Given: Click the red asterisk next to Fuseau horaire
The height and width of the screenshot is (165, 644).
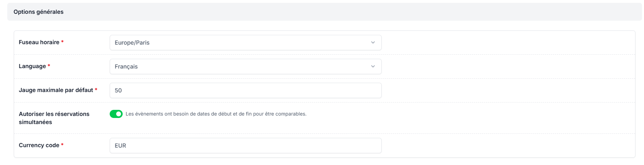Looking at the screenshot, I should pyautogui.click(x=62, y=42).
